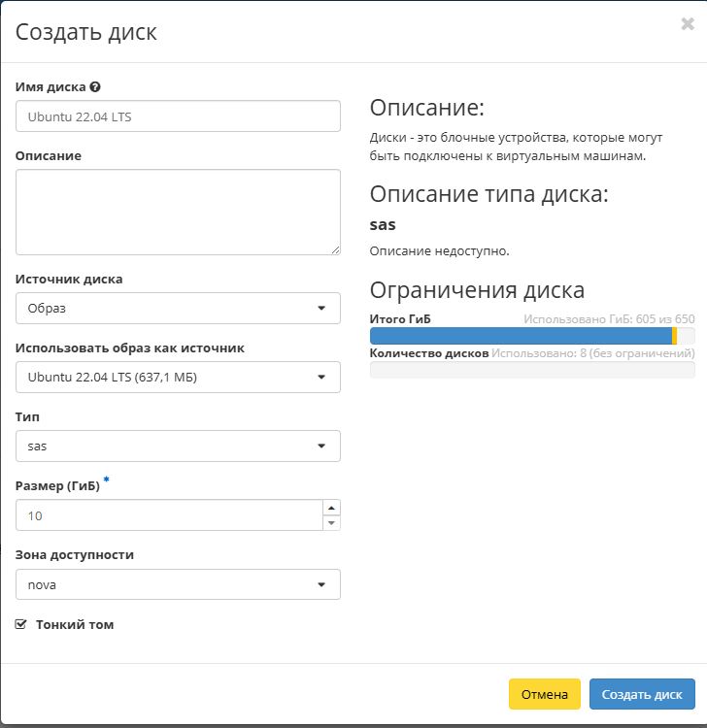This screenshot has width=707, height=728.
Task: Open the Зона доступности dropdown
Action: point(178,584)
